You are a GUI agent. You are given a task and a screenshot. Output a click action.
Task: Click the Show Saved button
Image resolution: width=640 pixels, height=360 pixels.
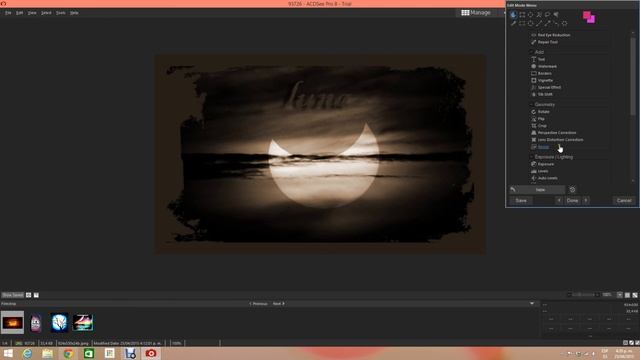[x=13, y=295]
